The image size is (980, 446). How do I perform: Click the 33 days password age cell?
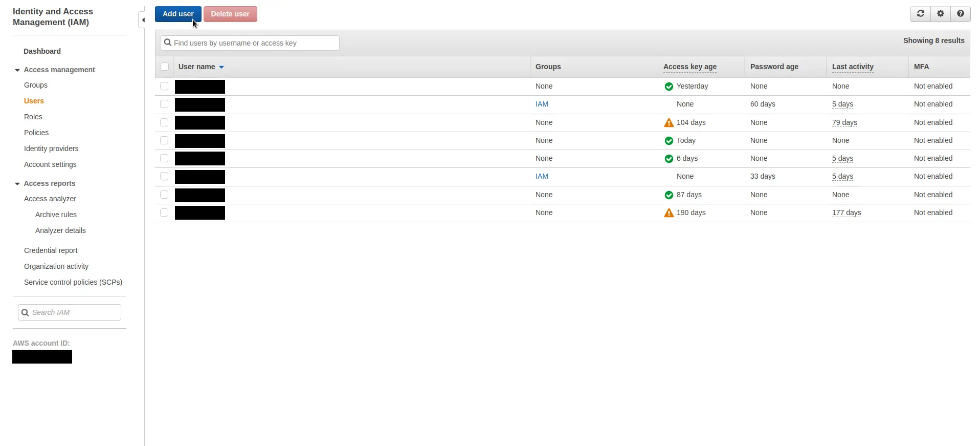(x=763, y=176)
